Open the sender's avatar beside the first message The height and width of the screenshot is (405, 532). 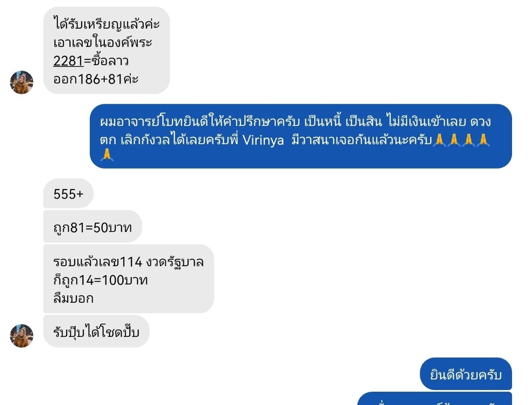(22, 82)
